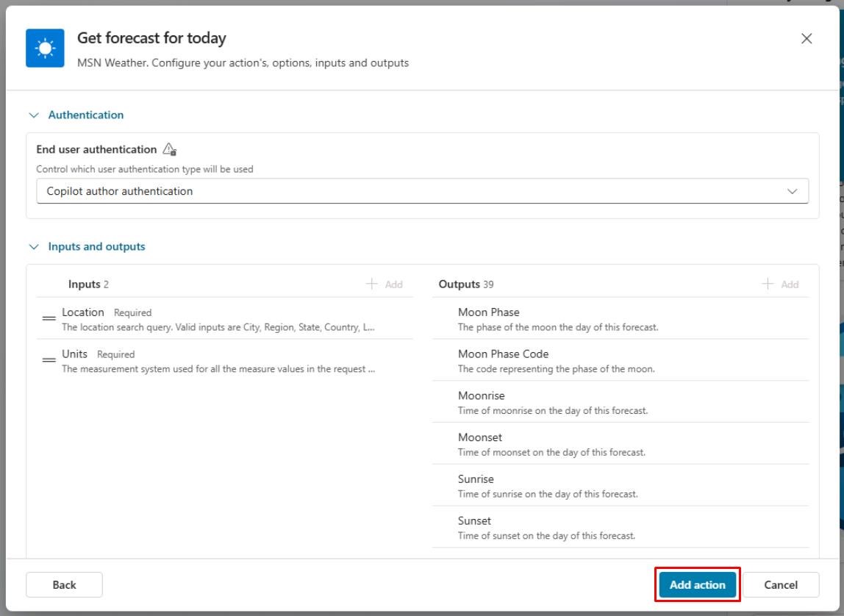Open the Copilot author authentication dropdown
This screenshot has height=616, width=844.
[x=422, y=191]
